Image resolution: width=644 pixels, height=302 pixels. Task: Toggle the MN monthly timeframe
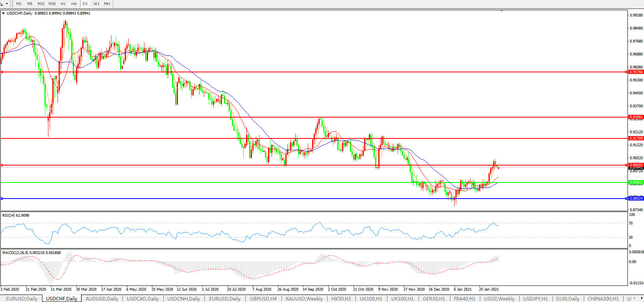click(x=107, y=4)
